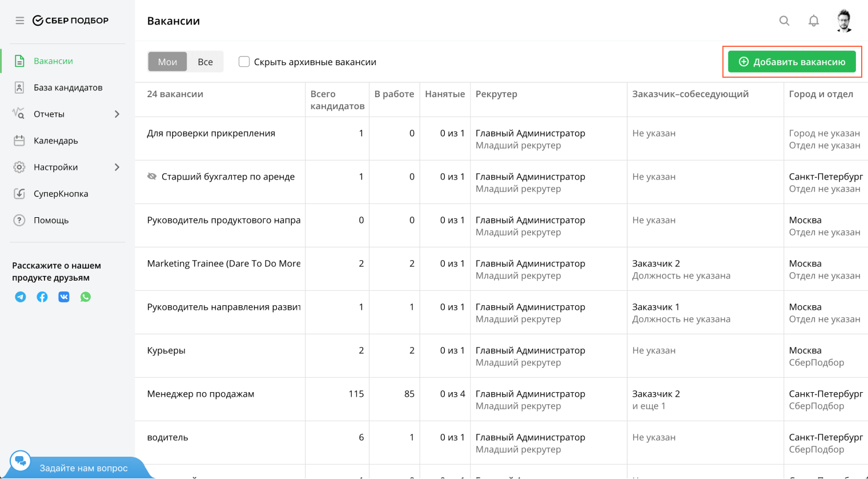Open the hamburger menu icon
This screenshot has width=868, height=479.
coord(20,21)
